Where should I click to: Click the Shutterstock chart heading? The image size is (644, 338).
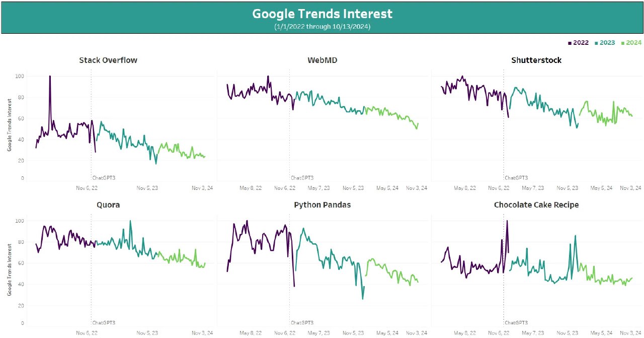[536, 60]
